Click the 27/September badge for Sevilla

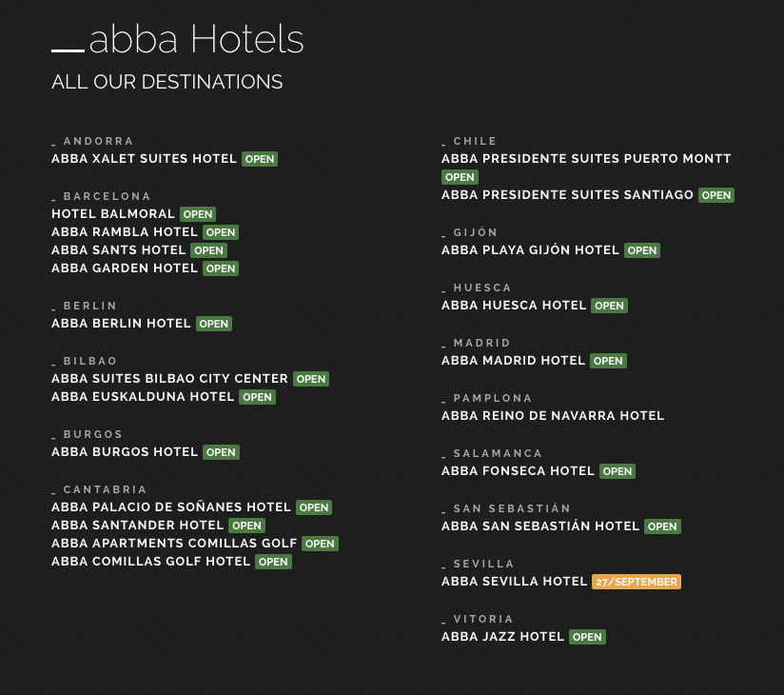[636, 582]
